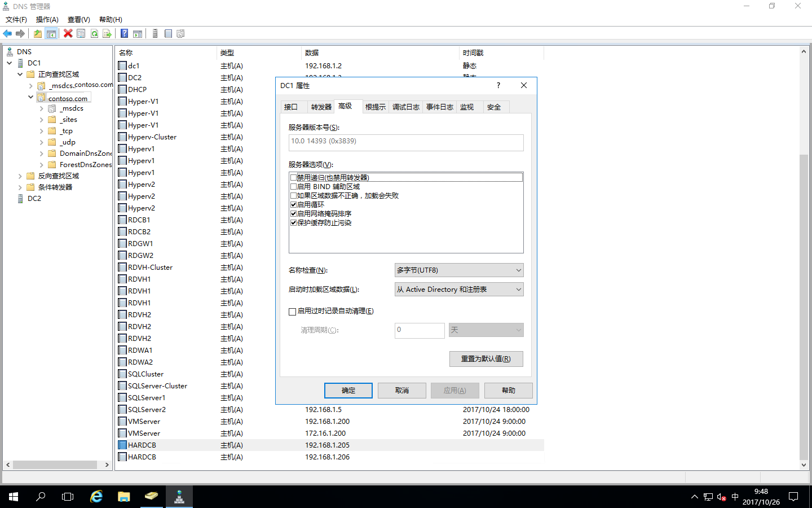Collapse the contoso.com zone node
Image resolution: width=812 pixels, height=508 pixels.
[30, 97]
